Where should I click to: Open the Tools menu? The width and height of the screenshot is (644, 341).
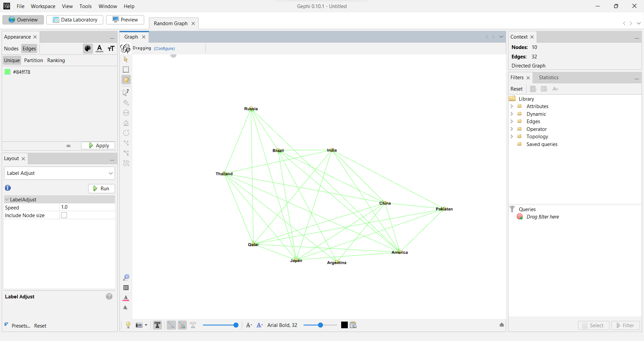[85, 6]
